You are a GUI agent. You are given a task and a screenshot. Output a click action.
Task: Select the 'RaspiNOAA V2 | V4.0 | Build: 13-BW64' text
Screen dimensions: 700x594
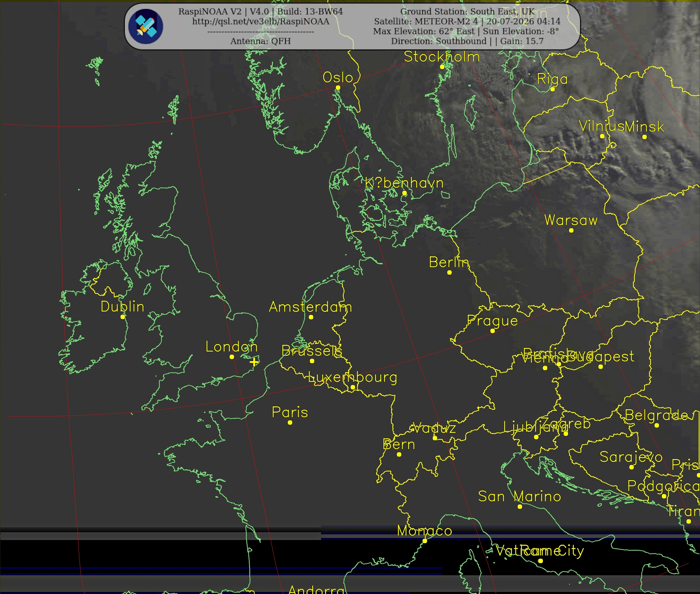(261, 11)
